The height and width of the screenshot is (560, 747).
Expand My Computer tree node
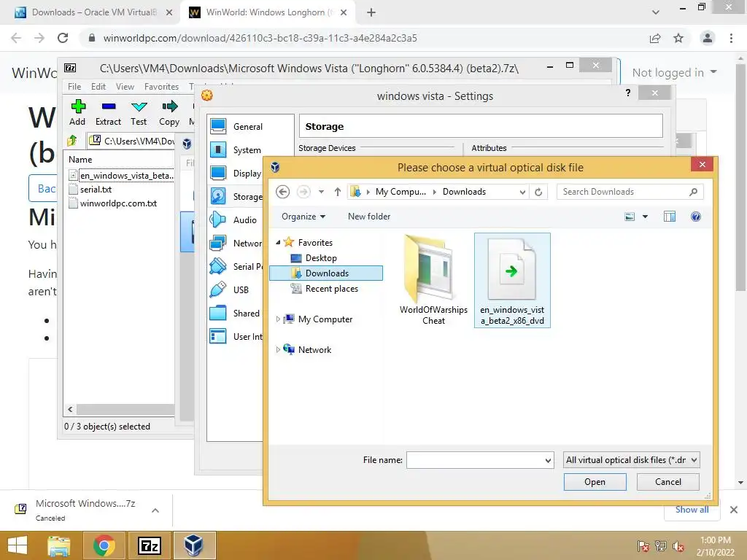tap(278, 319)
